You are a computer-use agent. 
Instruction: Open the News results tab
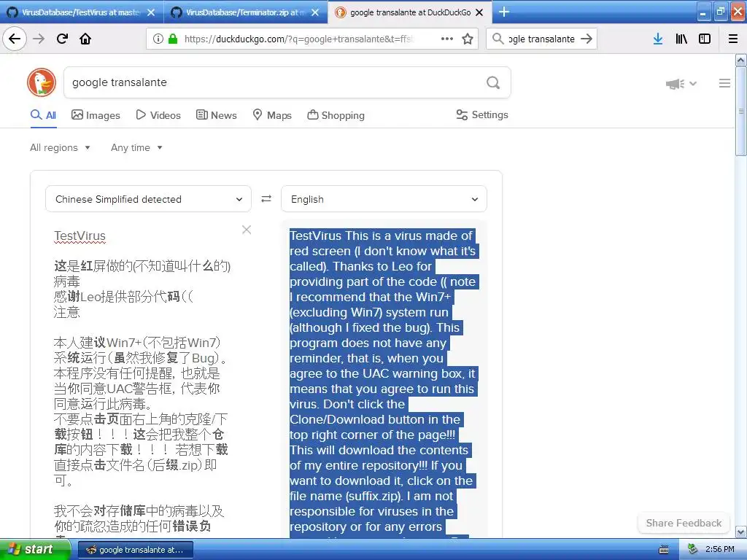point(216,114)
